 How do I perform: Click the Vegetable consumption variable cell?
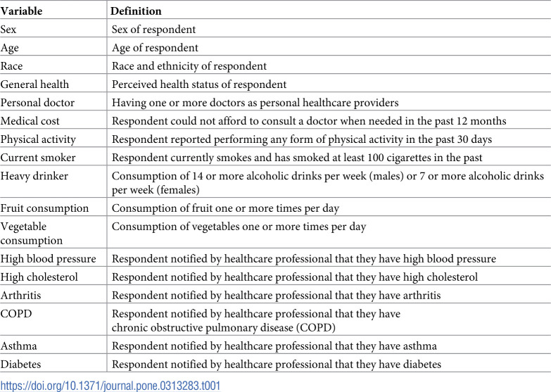pyautogui.click(x=32, y=234)
